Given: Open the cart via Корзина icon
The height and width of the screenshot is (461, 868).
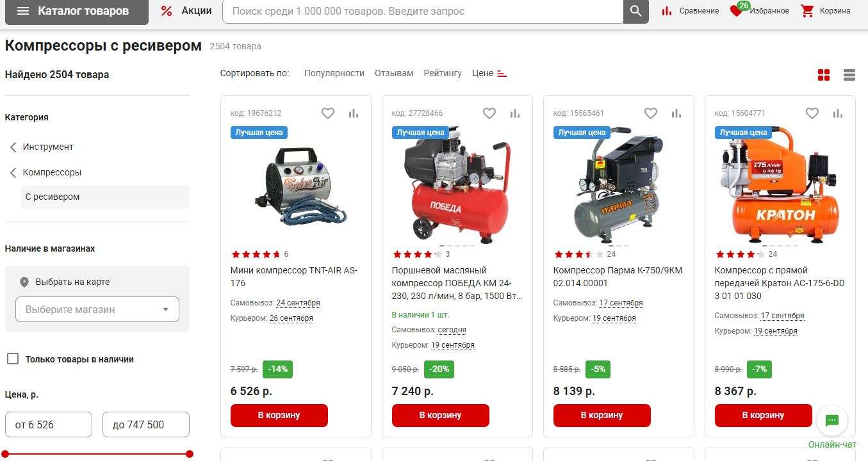Looking at the screenshot, I should [807, 11].
